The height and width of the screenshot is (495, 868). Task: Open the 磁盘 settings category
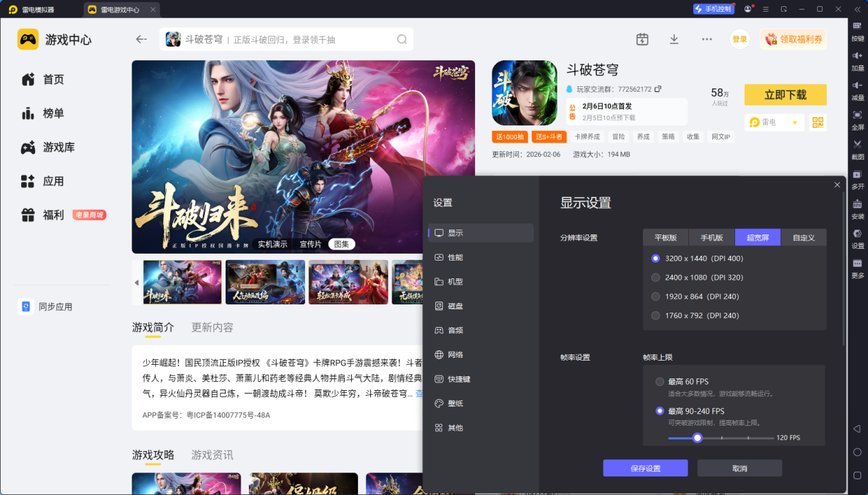point(481,306)
